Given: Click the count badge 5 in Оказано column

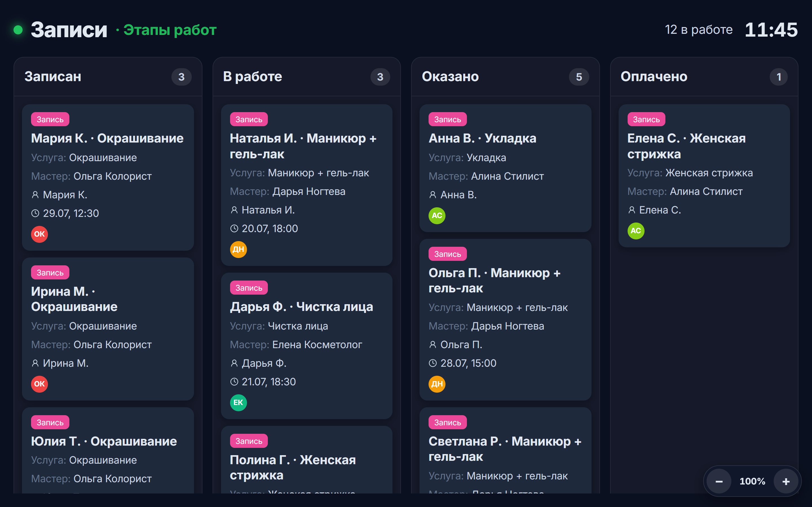Looking at the screenshot, I should pyautogui.click(x=579, y=77).
